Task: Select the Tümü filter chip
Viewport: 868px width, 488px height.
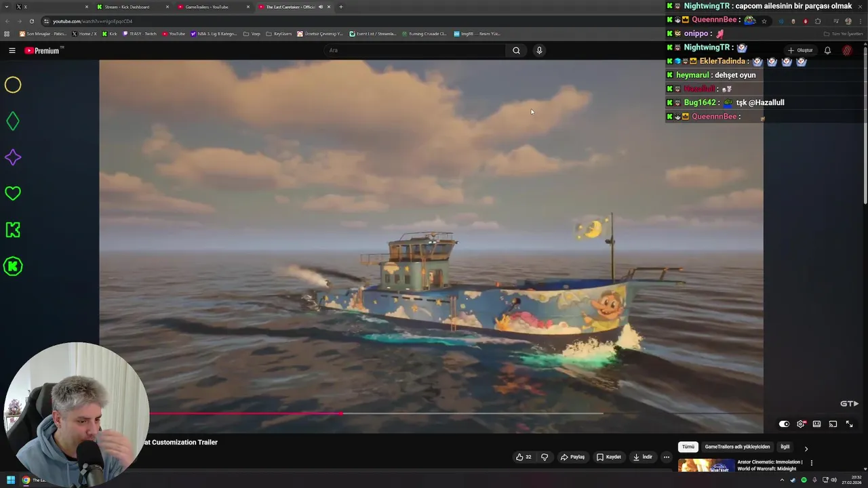Action: click(x=688, y=447)
